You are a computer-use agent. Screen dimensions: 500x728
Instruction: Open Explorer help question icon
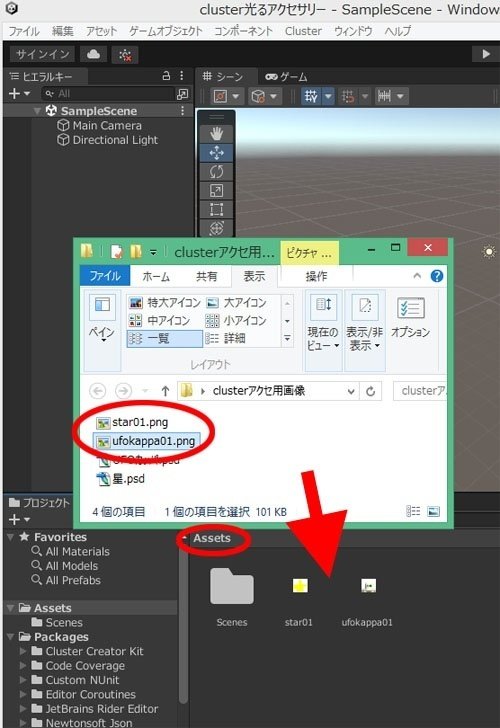coord(436,276)
